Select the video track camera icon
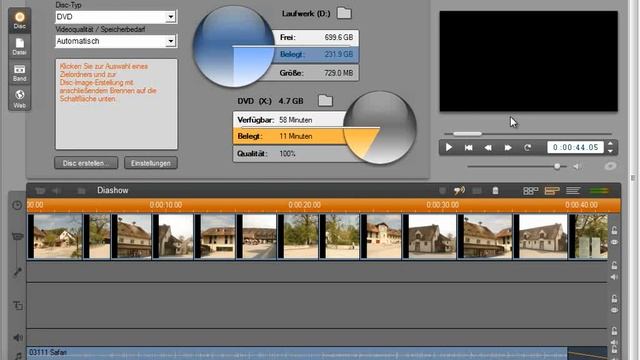 click(17, 236)
